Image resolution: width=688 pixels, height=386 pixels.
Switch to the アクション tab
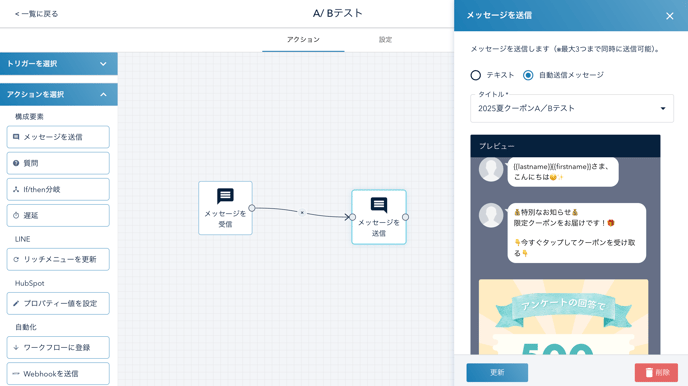[x=303, y=39]
